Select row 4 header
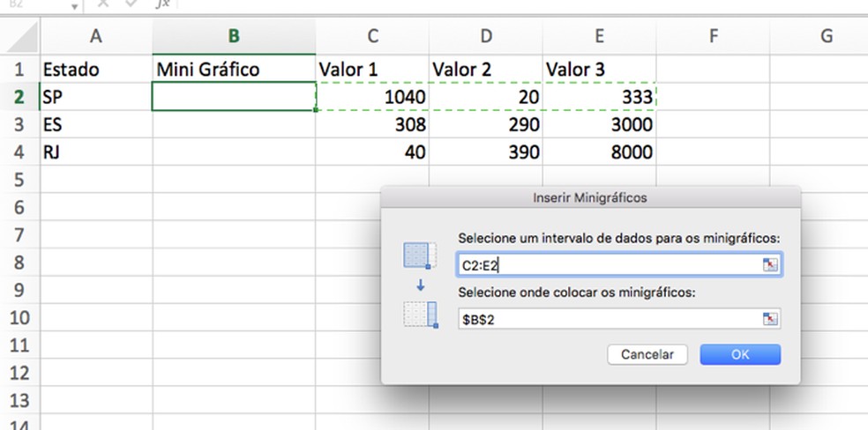Viewport: 868px width, 430px height. tap(20, 152)
